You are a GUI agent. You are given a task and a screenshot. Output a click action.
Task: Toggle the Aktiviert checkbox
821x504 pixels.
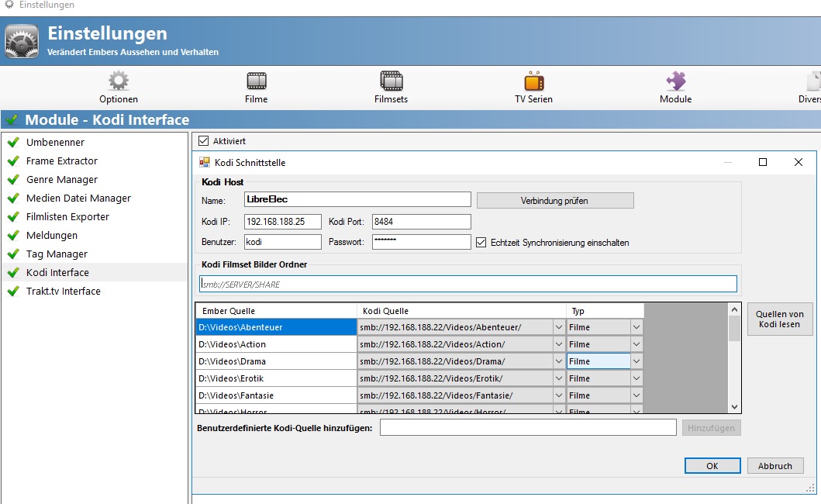pos(204,141)
